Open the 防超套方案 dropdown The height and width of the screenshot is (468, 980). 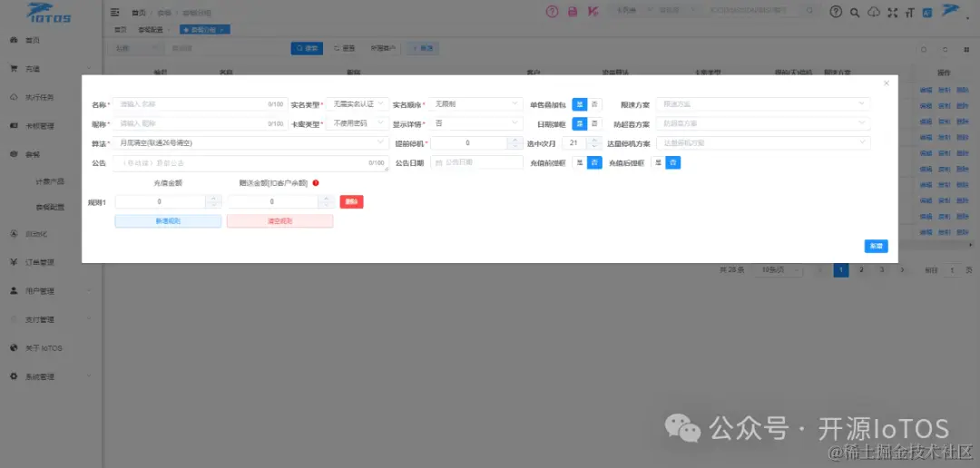[x=763, y=123]
